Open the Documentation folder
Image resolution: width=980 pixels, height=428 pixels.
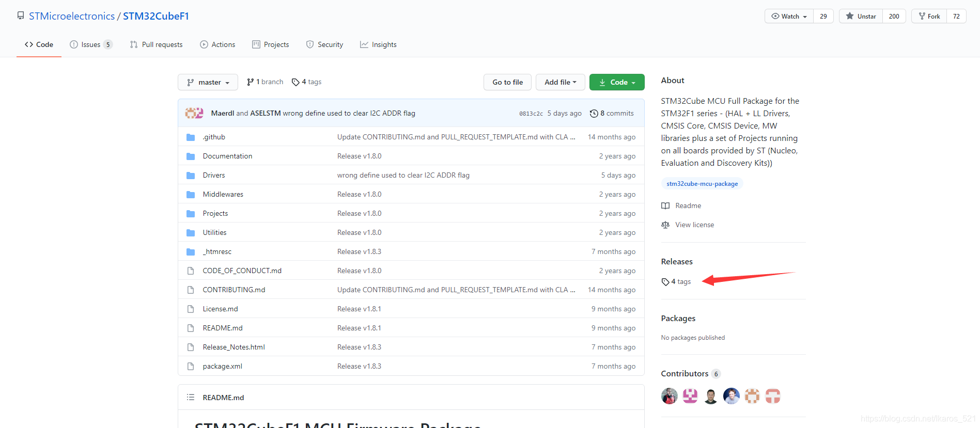227,156
